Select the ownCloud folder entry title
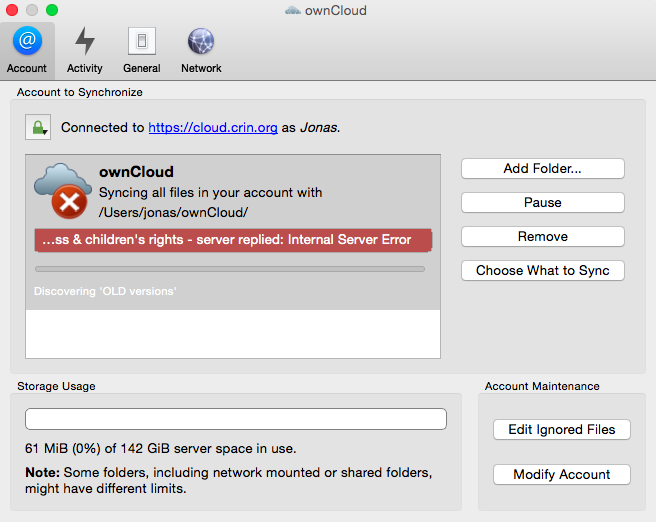This screenshot has width=656, height=522. 136,172
